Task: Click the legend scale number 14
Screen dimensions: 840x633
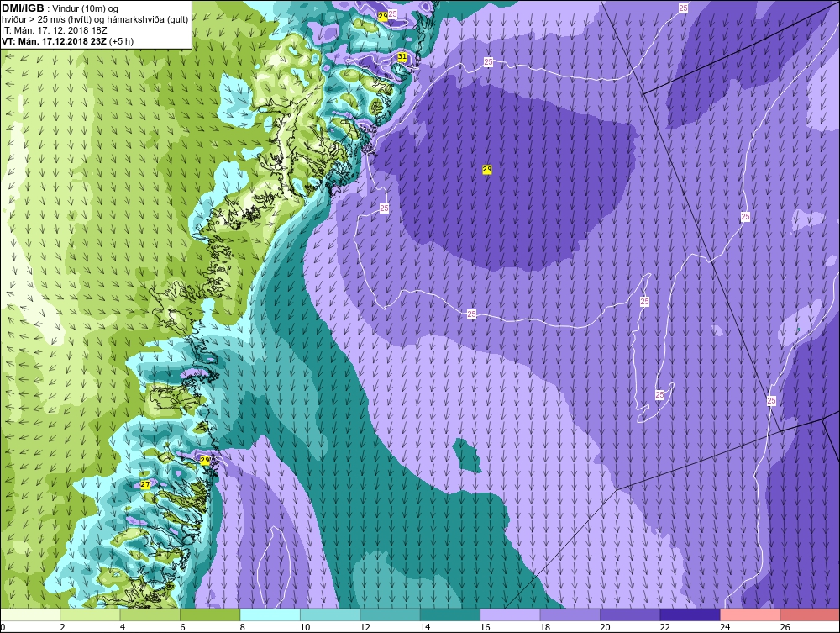Action: 425,628
